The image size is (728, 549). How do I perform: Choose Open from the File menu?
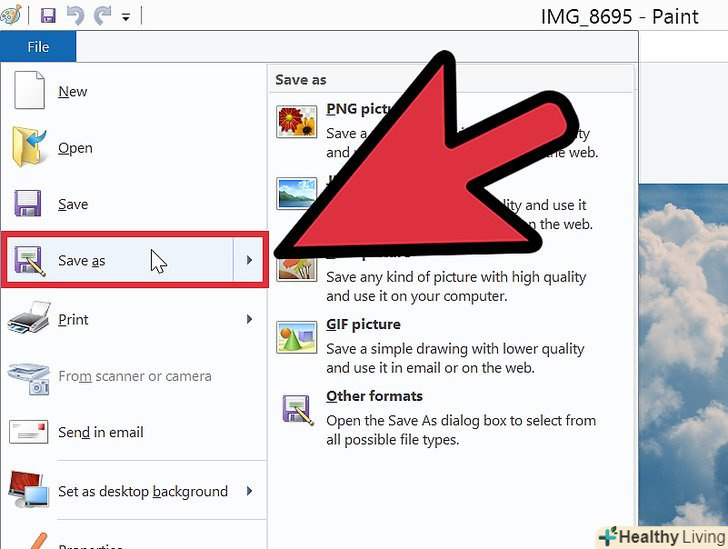(134, 148)
